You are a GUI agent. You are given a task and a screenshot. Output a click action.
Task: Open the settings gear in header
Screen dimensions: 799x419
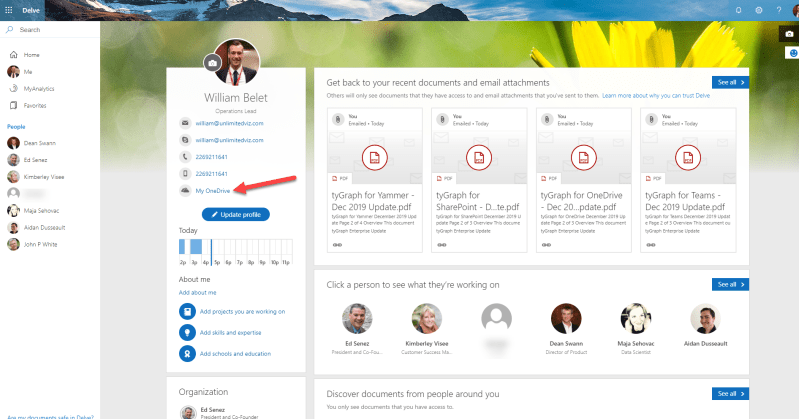pyautogui.click(x=759, y=9)
